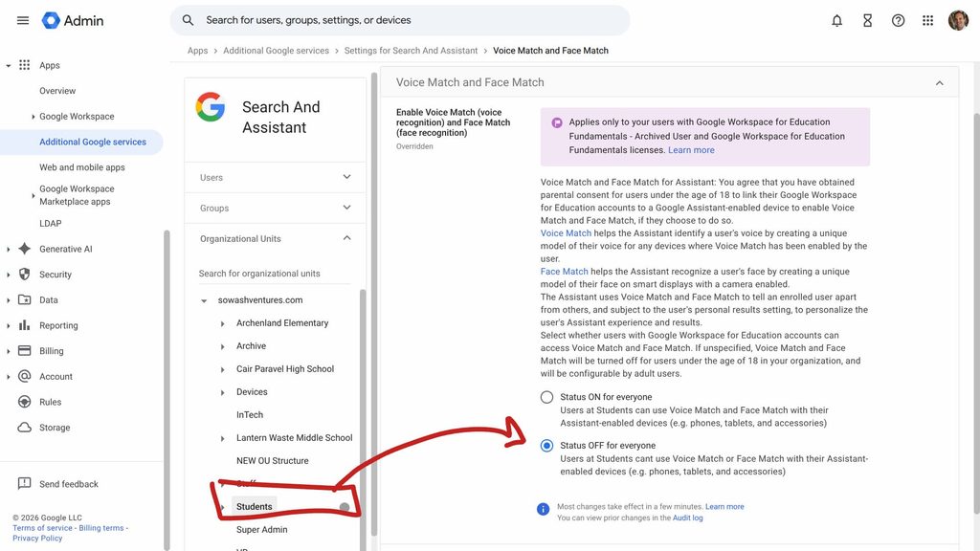Open the main hamburger menu
Image resolution: width=980 pixels, height=551 pixels.
click(23, 20)
